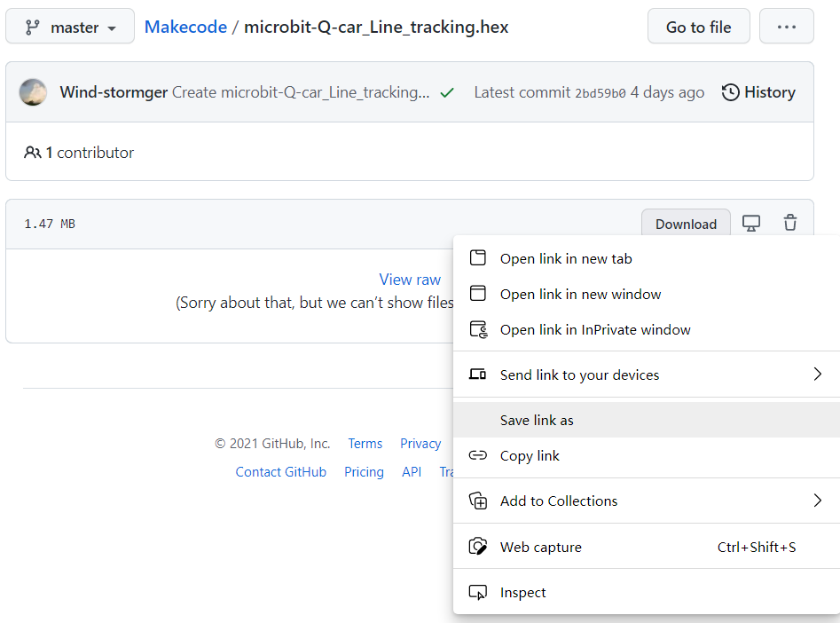Image resolution: width=840 pixels, height=623 pixels.
Task: Select 'Save link as' from context menu
Action: click(x=647, y=420)
